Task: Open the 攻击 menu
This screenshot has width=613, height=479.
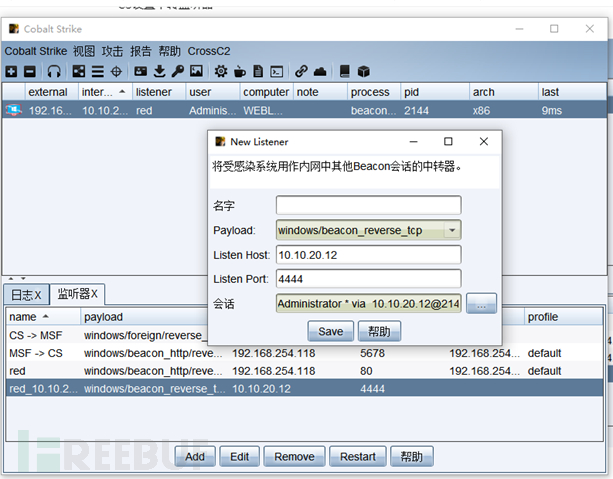Action: 112,51
